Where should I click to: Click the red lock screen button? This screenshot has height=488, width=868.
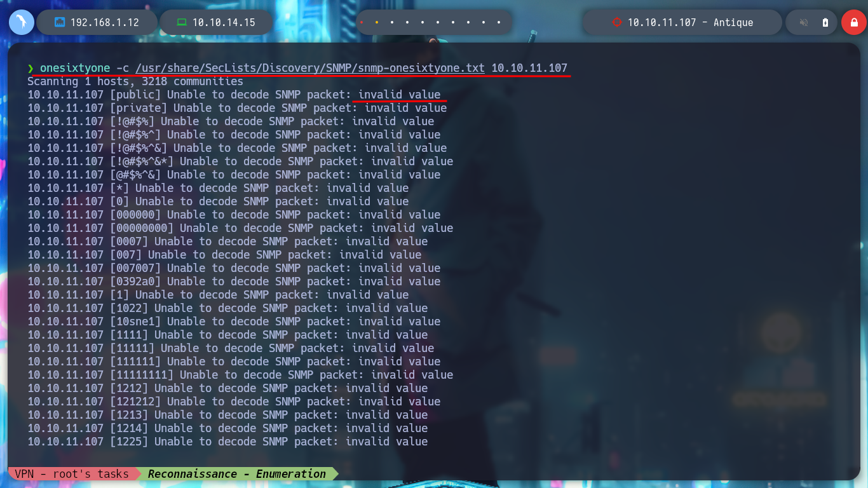tap(854, 22)
